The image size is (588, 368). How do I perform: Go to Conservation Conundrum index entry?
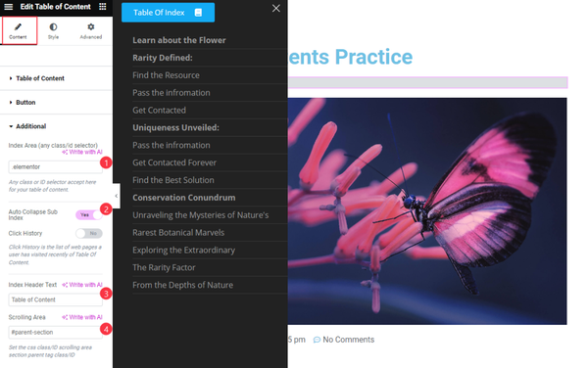point(184,198)
